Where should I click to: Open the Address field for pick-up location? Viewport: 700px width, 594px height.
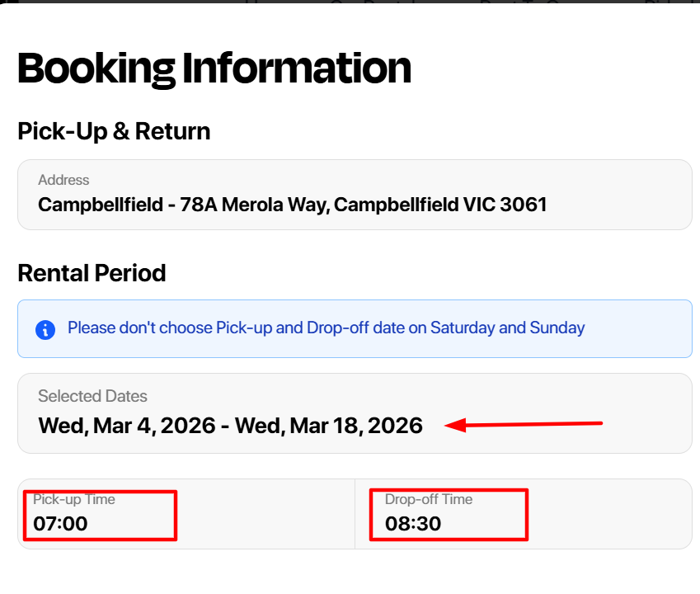click(x=355, y=195)
